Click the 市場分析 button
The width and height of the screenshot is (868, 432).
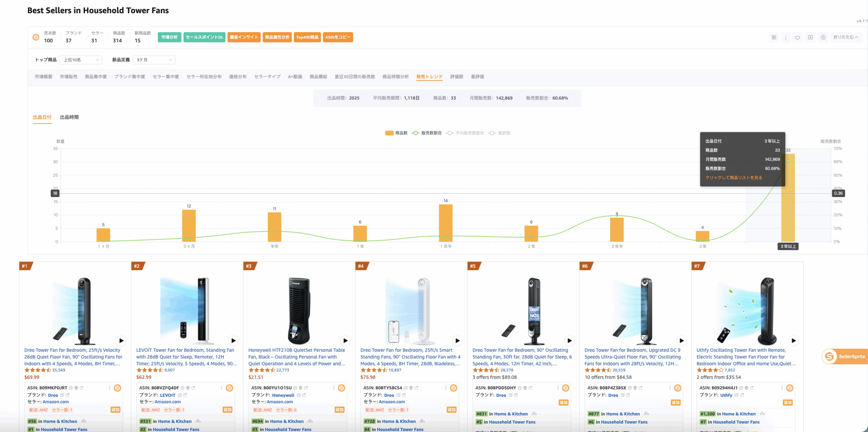[x=169, y=37]
